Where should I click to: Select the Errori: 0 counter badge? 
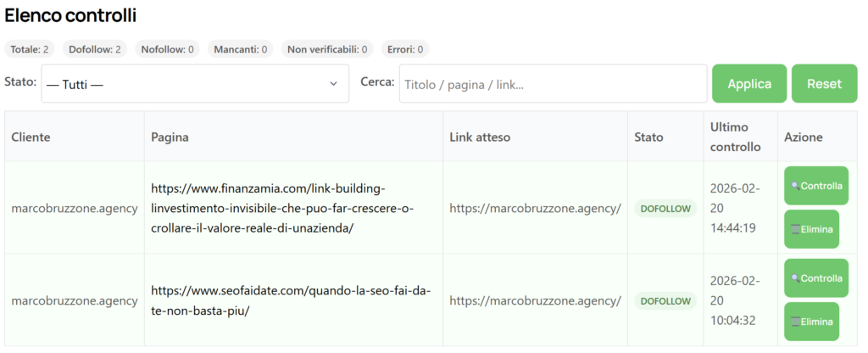point(405,49)
